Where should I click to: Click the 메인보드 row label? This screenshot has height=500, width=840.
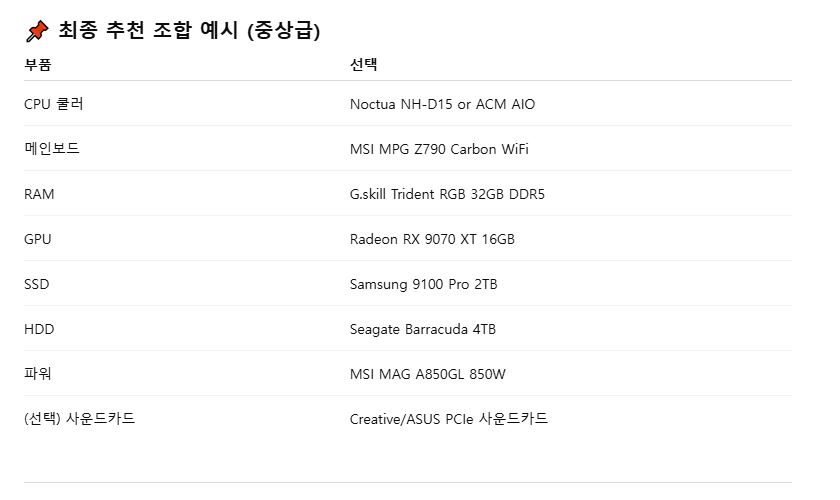pyautogui.click(x=51, y=149)
